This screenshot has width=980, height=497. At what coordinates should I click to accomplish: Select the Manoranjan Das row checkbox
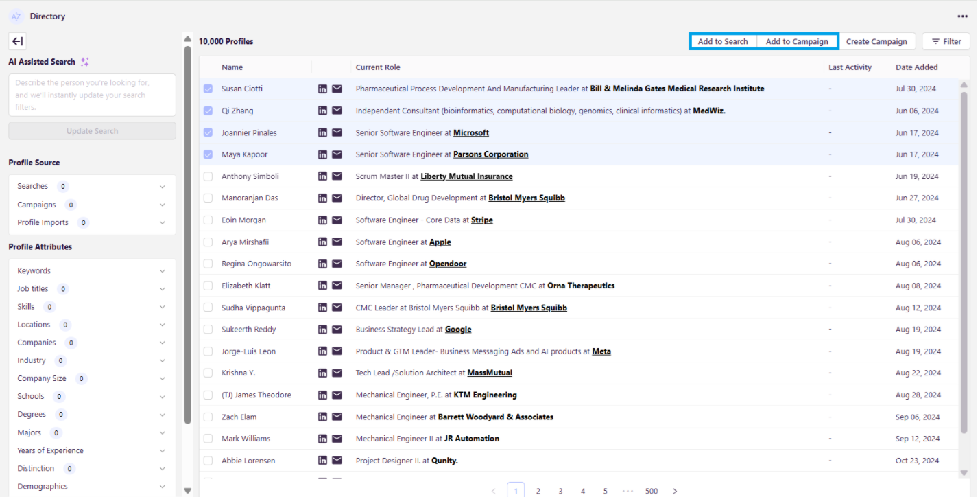208,198
